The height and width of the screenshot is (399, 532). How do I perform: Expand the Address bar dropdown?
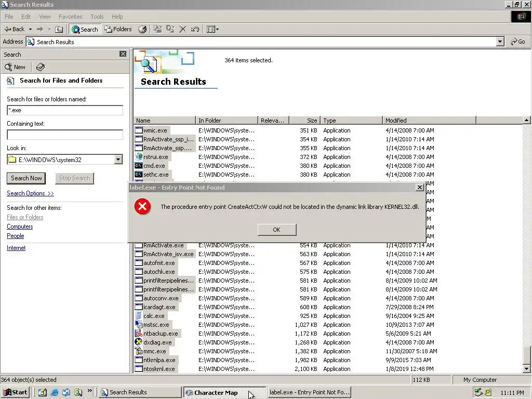click(500, 42)
